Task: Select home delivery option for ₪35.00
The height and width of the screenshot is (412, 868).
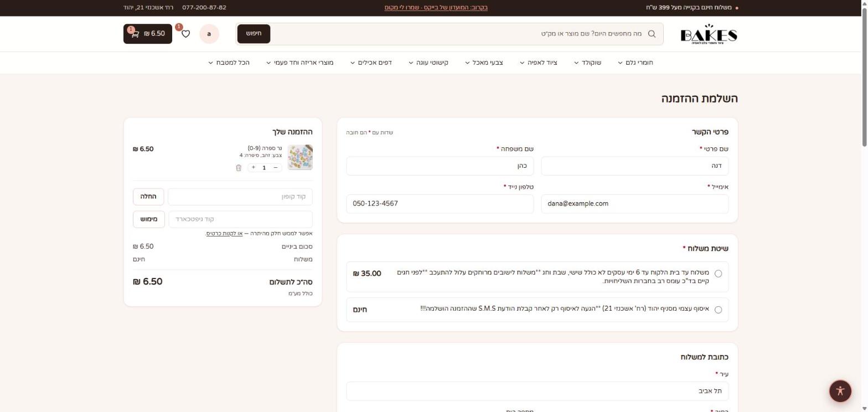Action: (x=718, y=274)
